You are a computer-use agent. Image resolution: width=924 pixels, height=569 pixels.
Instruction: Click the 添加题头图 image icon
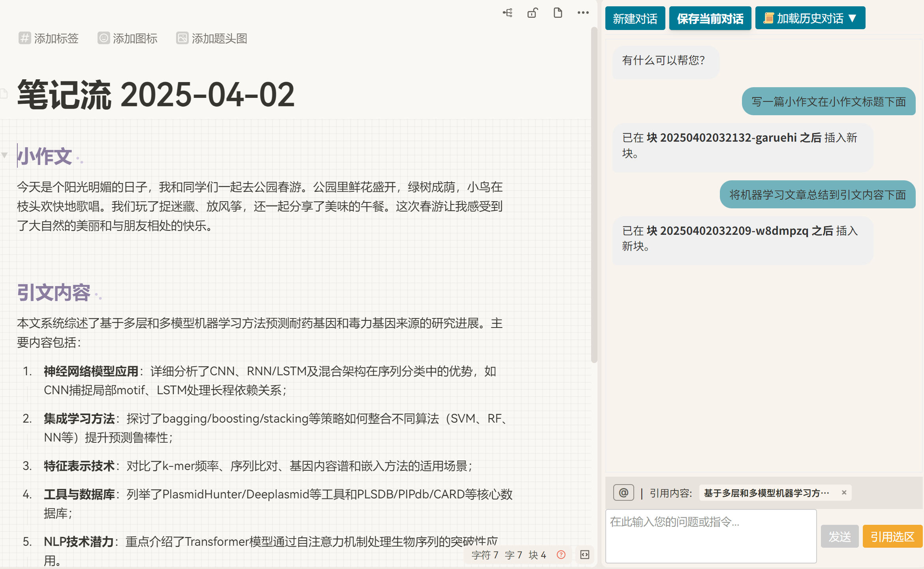pos(182,38)
